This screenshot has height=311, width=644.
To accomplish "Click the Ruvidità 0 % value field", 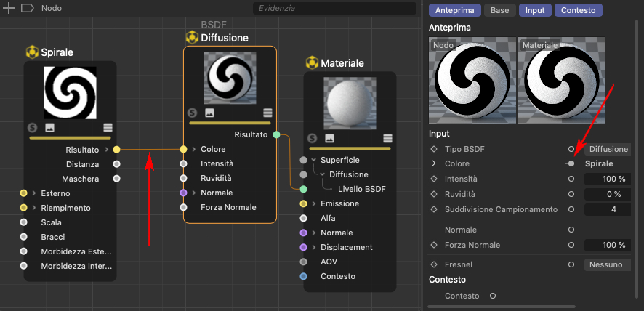I will (x=608, y=194).
